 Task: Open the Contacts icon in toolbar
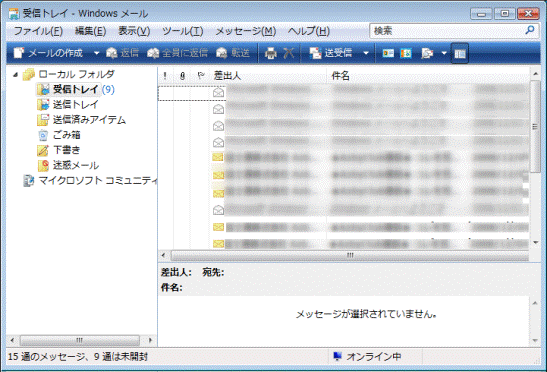(x=388, y=53)
